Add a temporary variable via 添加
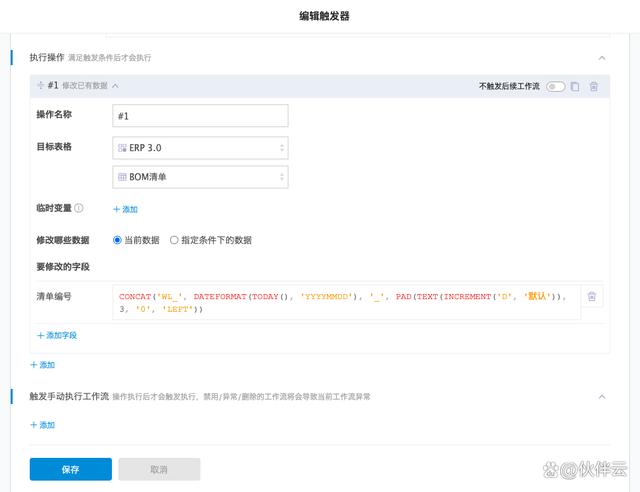This screenshot has width=640, height=492. pyautogui.click(x=125, y=209)
